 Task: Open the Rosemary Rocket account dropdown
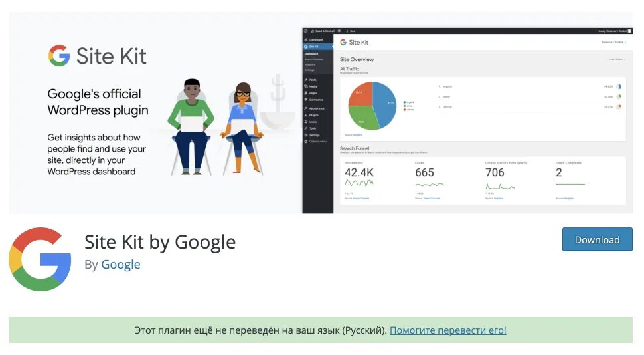(614, 42)
